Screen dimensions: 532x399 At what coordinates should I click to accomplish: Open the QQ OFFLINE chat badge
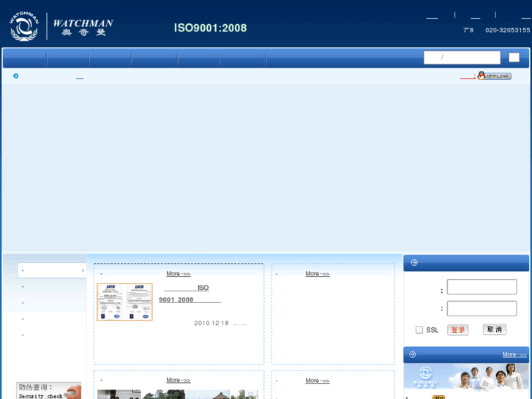tap(494, 75)
